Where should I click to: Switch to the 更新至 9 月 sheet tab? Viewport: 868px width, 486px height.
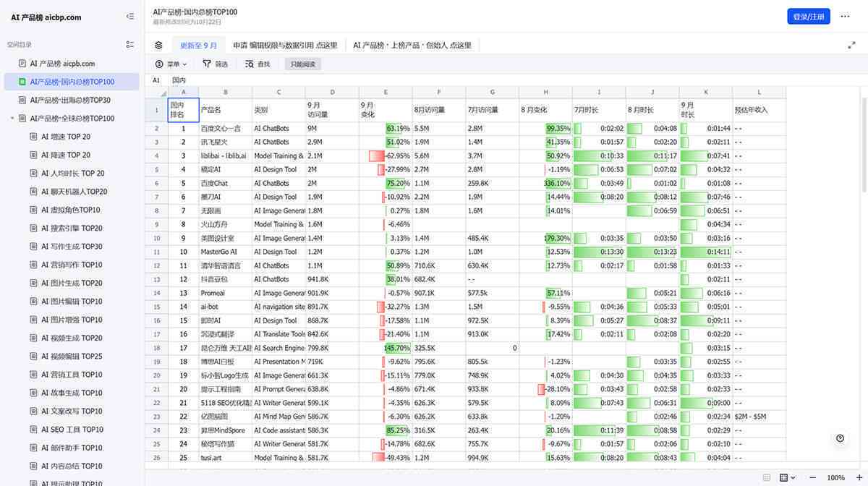[x=198, y=45]
